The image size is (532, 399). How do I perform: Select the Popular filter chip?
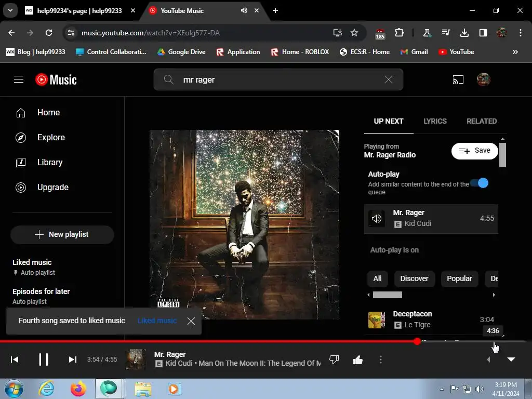[459, 278]
